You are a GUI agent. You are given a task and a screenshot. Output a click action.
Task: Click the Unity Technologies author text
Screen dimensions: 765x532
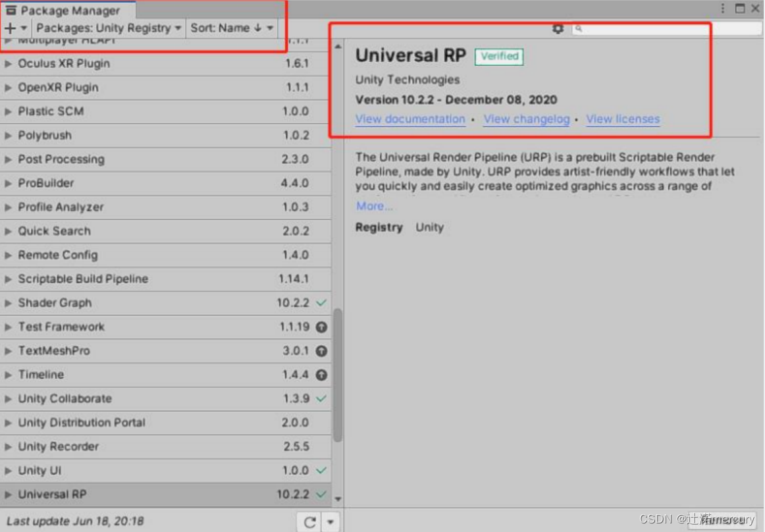click(x=408, y=80)
